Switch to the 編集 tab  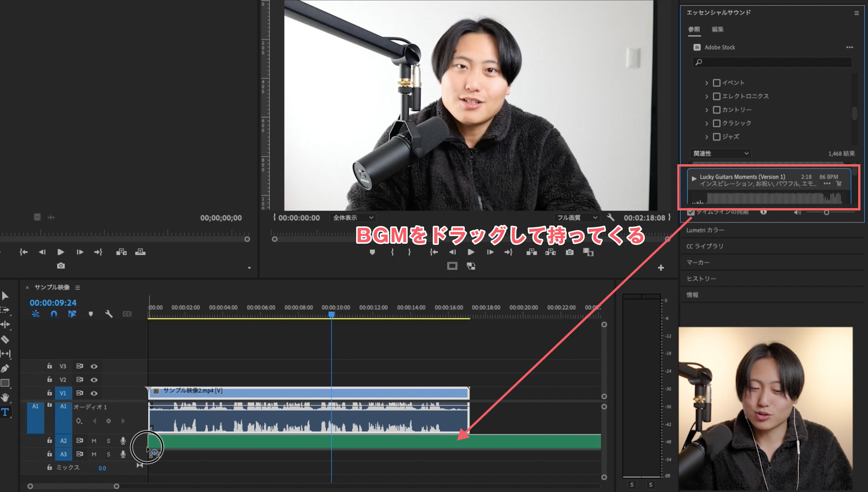[717, 30]
